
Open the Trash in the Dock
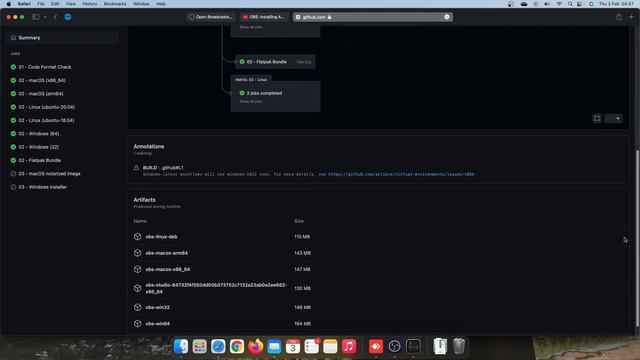tap(459, 347)
